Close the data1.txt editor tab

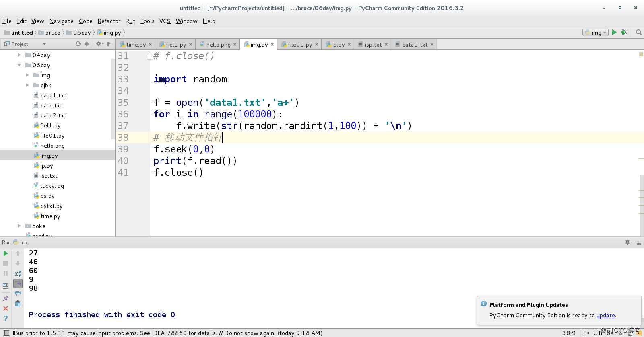[432, 45]
